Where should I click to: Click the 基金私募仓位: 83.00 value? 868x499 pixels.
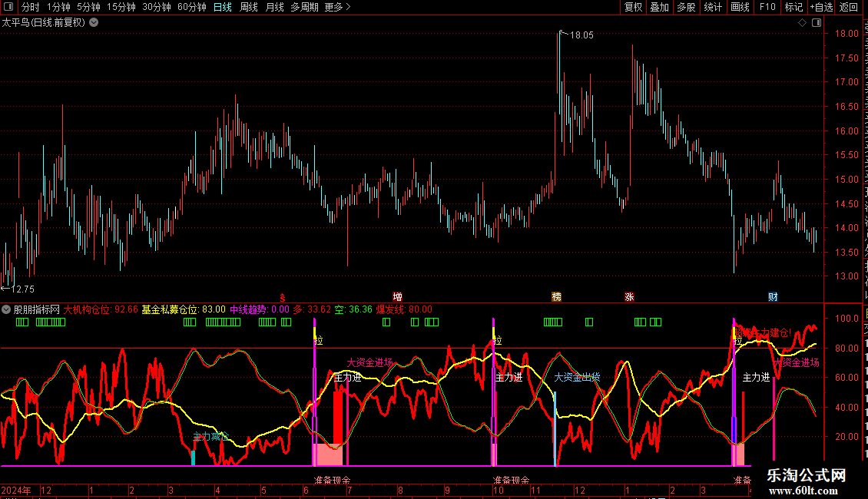pos(184,309)
